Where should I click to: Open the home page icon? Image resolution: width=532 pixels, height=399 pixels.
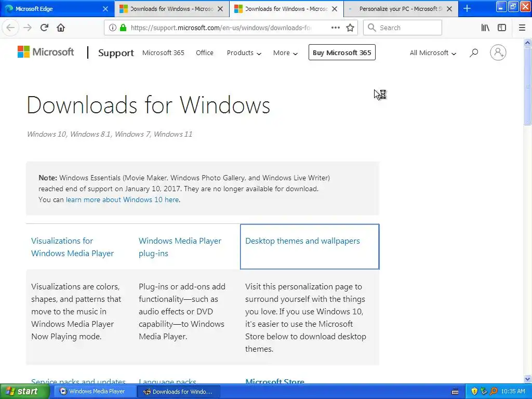[61, 28]
